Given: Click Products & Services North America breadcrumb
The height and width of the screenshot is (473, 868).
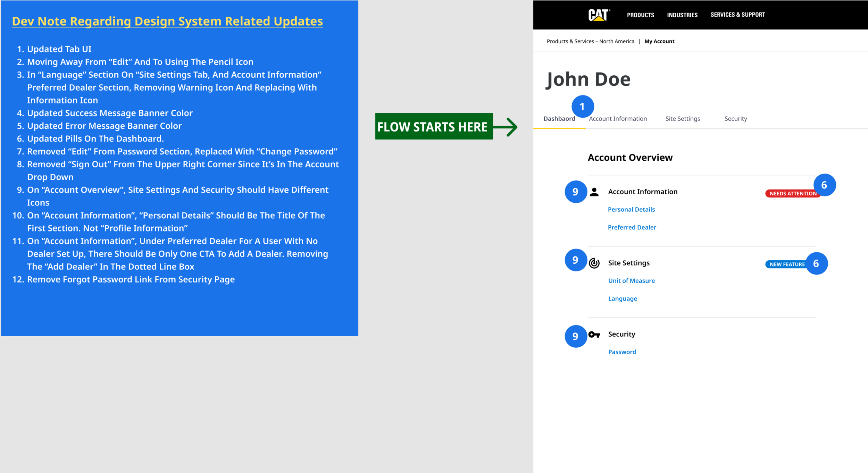Looking at the screenshot, I should click(x=590, y=41).
